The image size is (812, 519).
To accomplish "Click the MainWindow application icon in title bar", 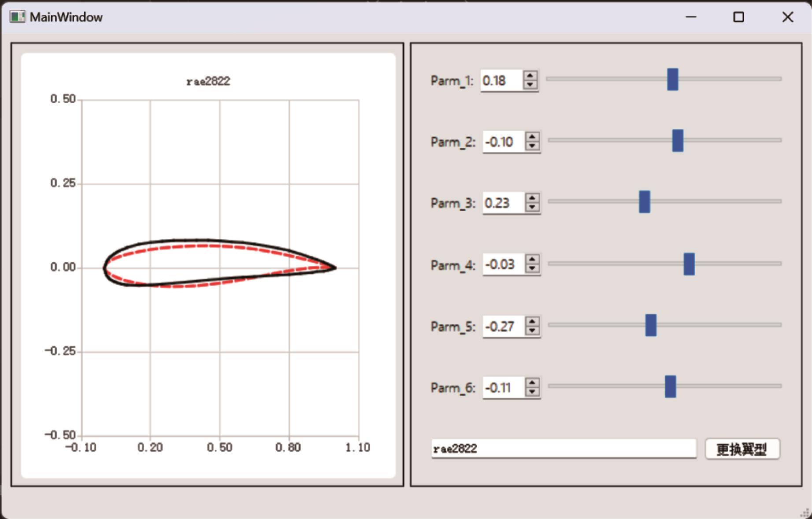I will click(18, 17).
